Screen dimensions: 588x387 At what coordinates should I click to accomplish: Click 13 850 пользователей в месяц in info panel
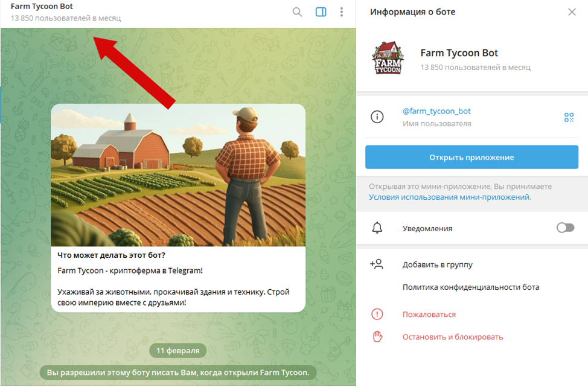coord(475,68)
